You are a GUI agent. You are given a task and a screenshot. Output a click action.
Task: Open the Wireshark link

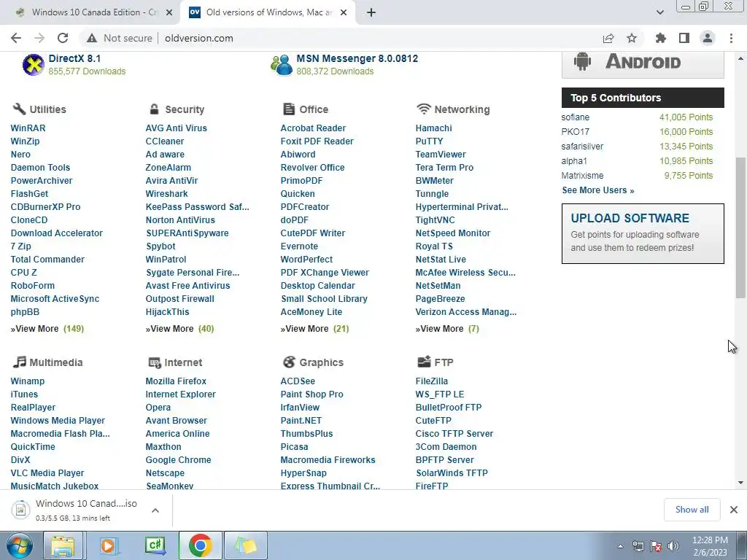(x=167, y=194)
